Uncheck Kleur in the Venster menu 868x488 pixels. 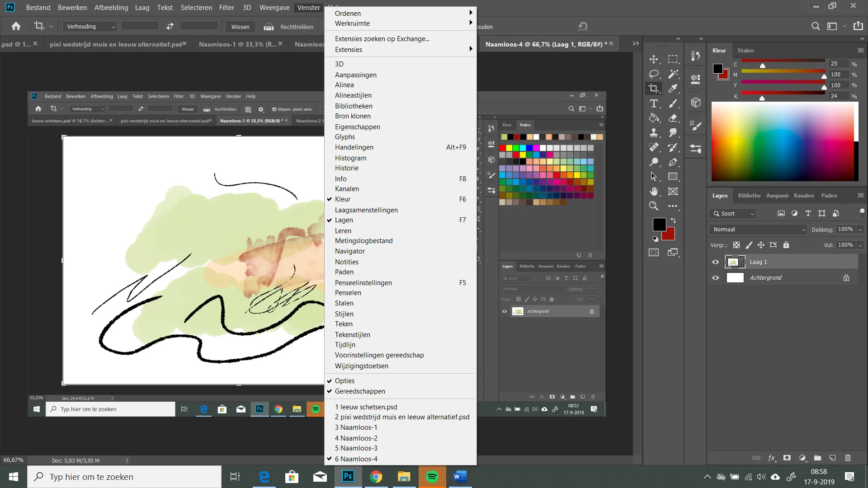pos(343,199)
